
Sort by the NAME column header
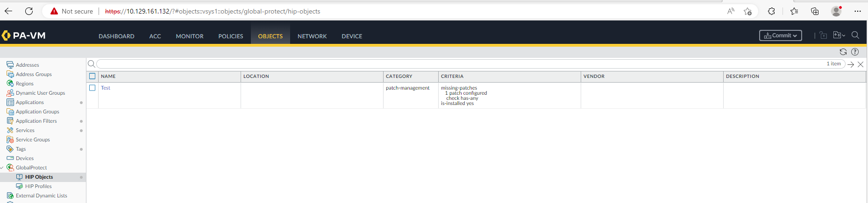[170, 77]
